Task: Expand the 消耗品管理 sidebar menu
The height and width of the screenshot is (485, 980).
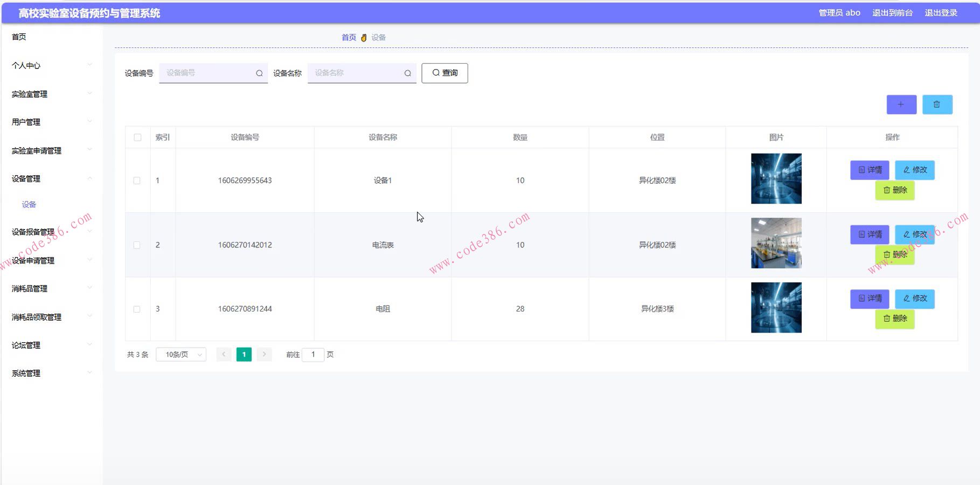Action: (x=52, y=288)
